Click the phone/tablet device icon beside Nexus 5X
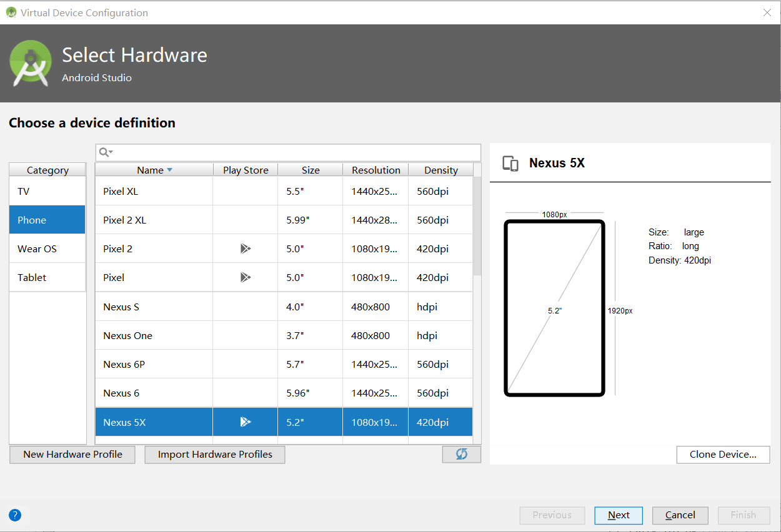This screenshot has height=532, width=781. (510, 164)
